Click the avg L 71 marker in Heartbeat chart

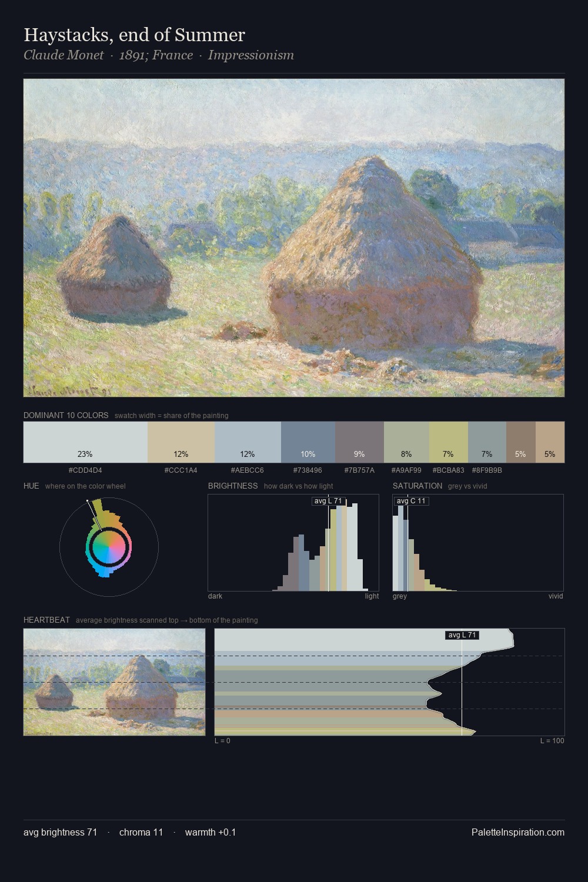tap(462, 635)
